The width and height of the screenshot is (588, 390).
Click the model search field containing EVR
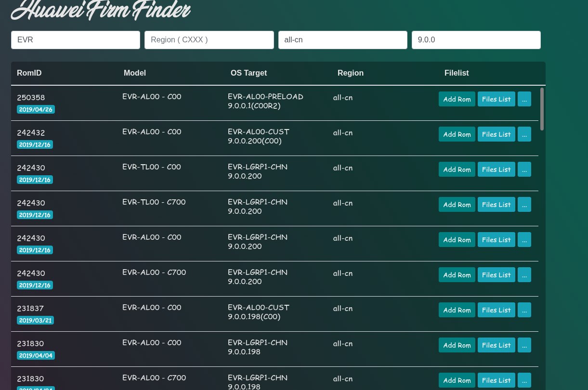point(76,40)
